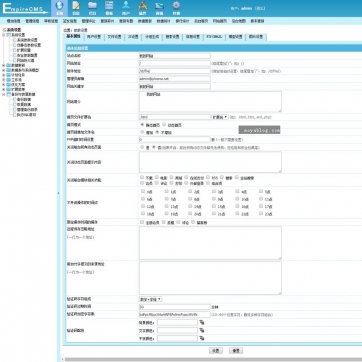Click the 重置 (reset) button at bottom
Screen dimensions: 362x362
click(236, 351)
